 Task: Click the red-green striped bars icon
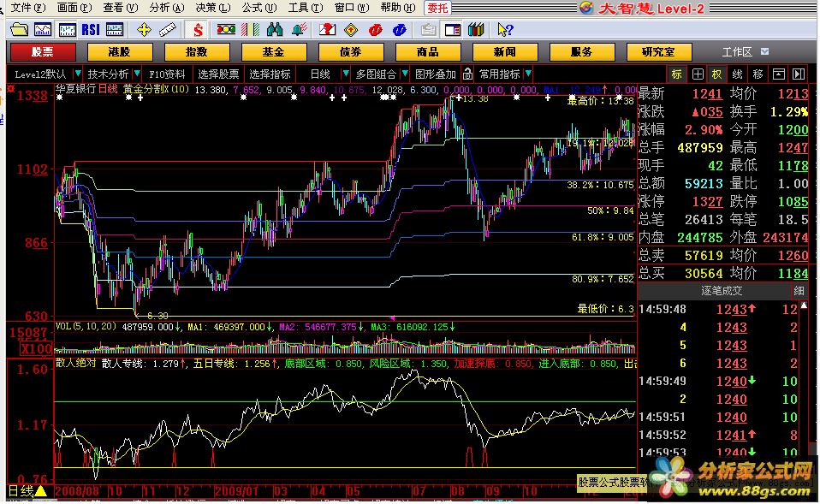250,30
